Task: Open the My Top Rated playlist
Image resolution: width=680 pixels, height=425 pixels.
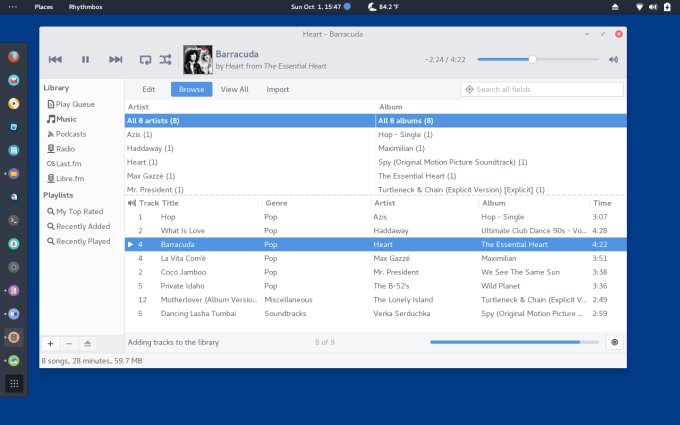Action: [79, 211]
